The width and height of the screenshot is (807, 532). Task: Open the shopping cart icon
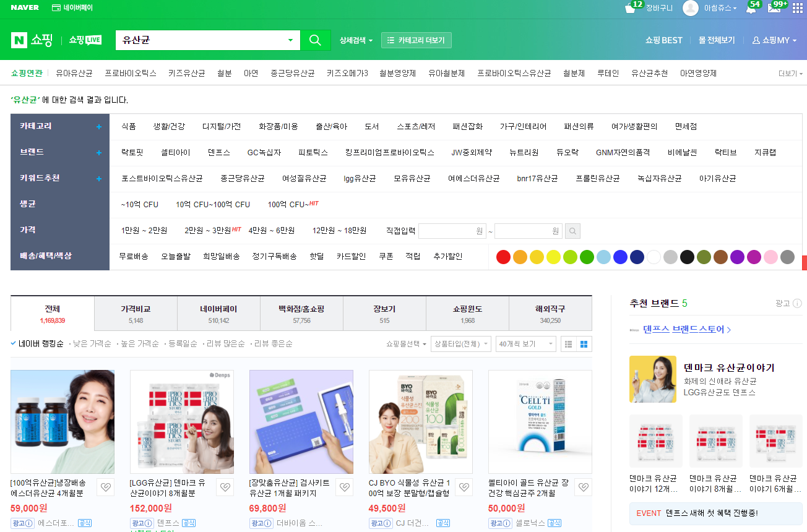click(x=631, y=8)
